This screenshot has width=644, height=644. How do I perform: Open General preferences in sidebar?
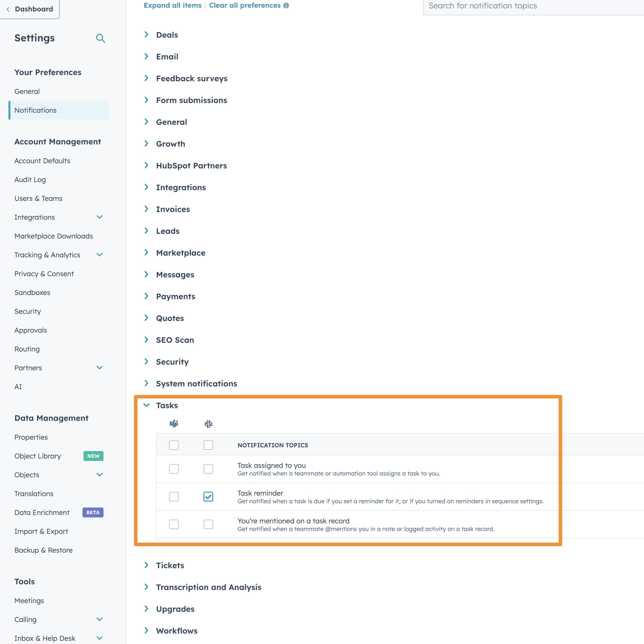click(x=27, y=91)
